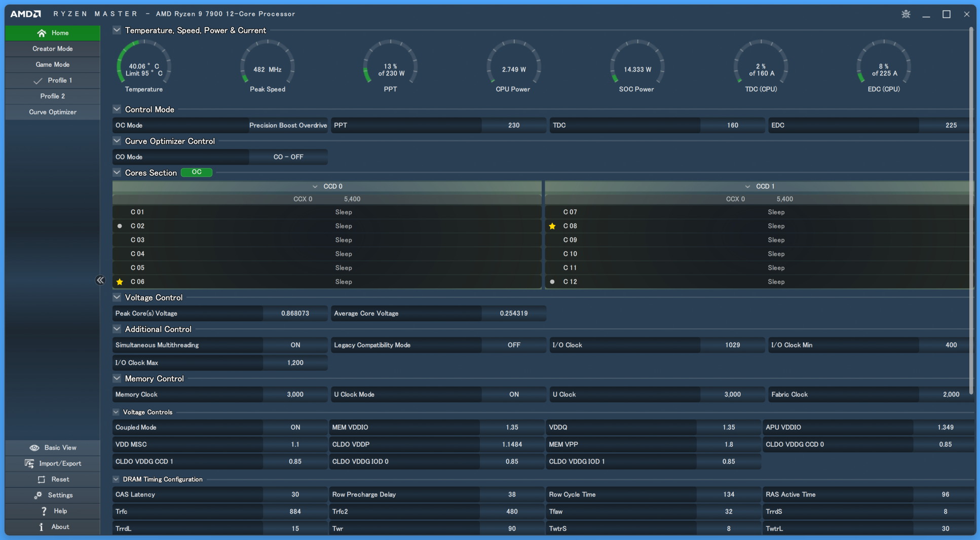Image resolution: width=980 pixels, height=540 pixels.
Task: Toggle Coupled Mode ON value
Action: pyautogui.click(x=295, y=428)
